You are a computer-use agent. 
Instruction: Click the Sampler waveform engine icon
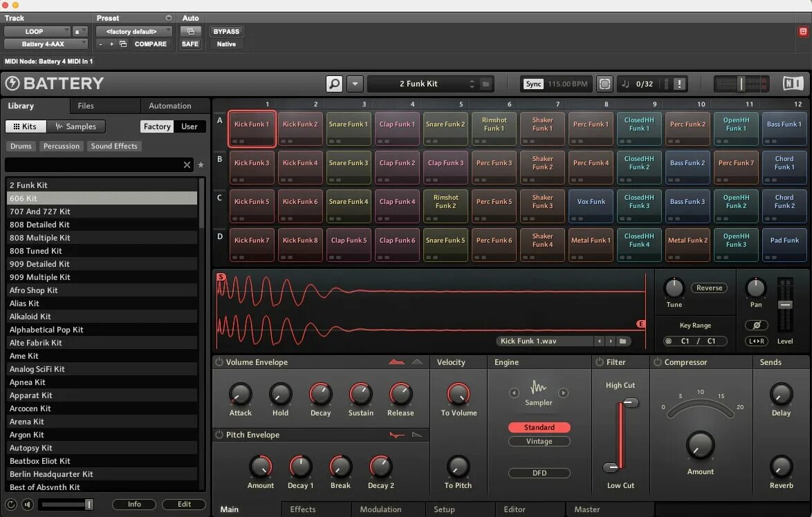pyautogui.click(x=538, y=387)
